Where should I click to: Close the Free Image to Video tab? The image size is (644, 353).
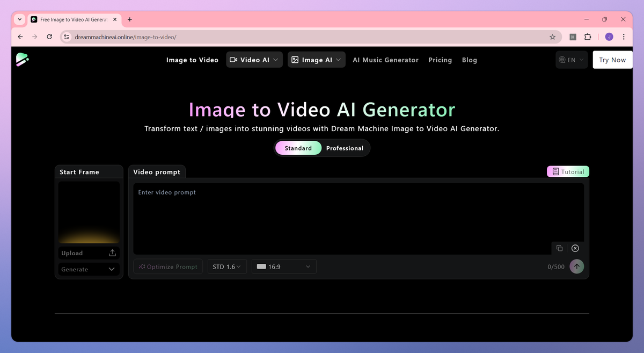[x=115, y=19]
